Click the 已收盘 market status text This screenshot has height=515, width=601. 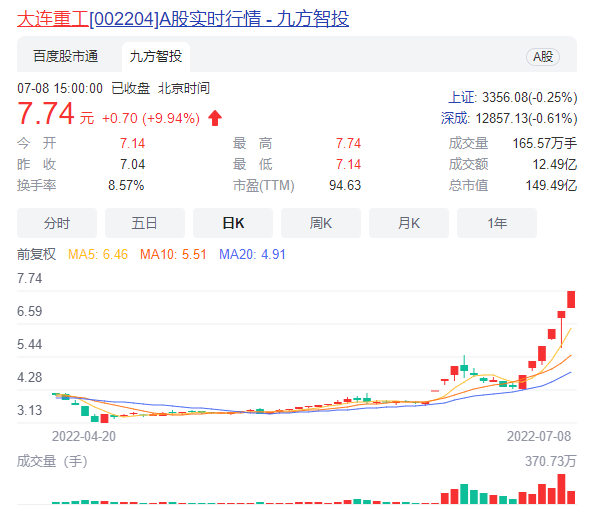click(x=130, y=88)
